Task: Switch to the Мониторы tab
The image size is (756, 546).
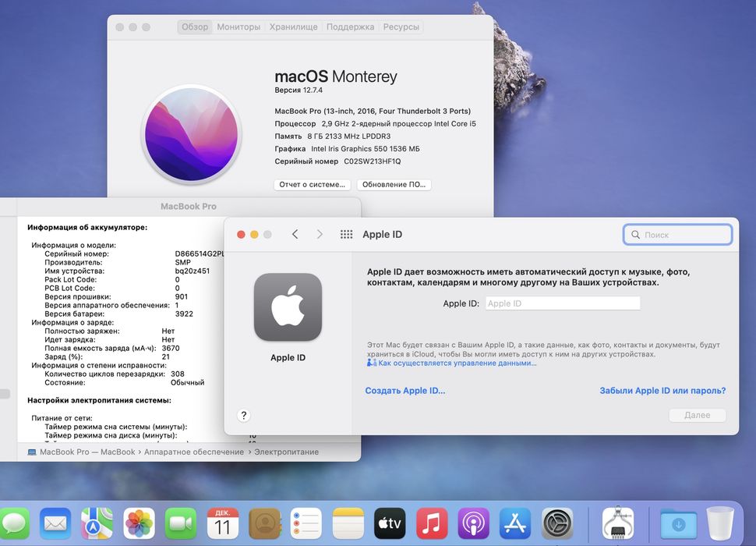Action: pyautogui.click(x=238, y=27)
